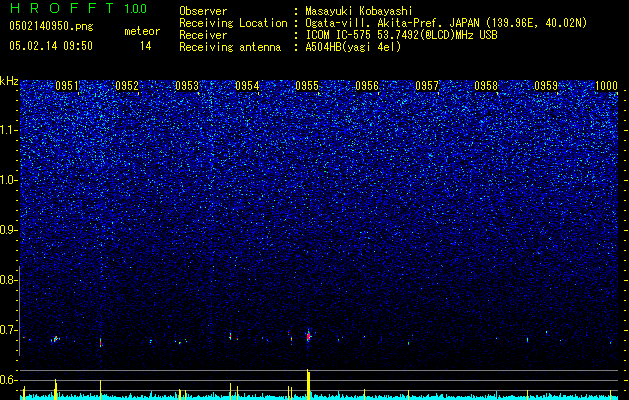Click the 0957 time marker
The height and width of the screenshot is (400, 629).
click(x=427, y=86)
